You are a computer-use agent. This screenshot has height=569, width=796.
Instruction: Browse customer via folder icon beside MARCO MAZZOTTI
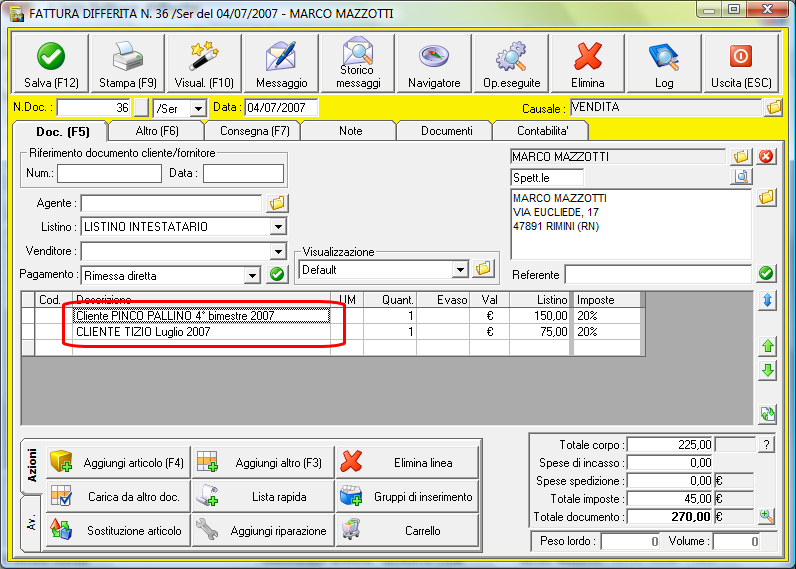741,156
